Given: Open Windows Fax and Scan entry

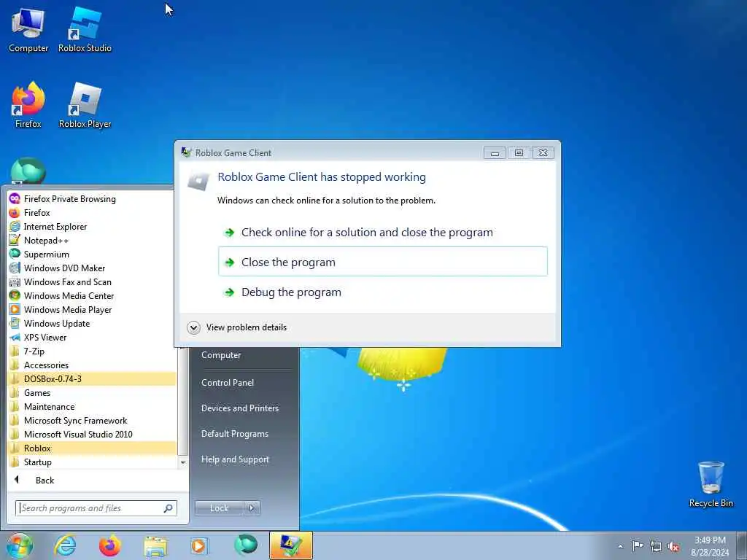Looking at the screenshot, I should pyautogui.click(x=91, y=281).
